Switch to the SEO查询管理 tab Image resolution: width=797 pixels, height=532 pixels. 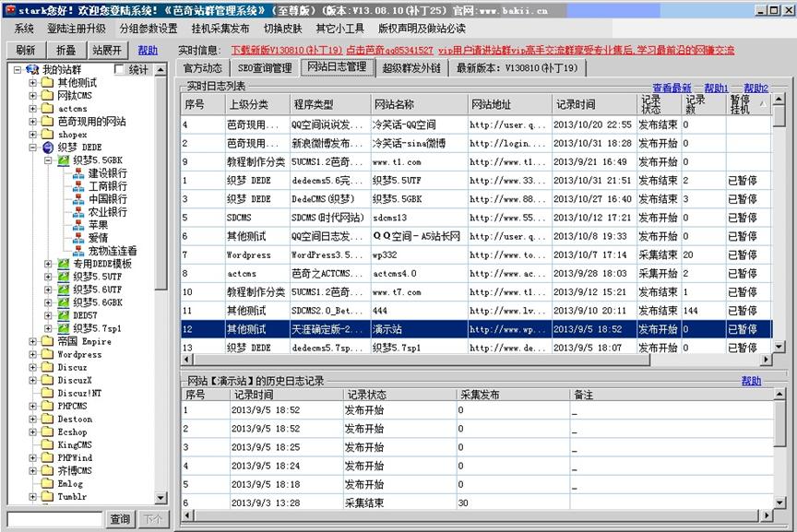[264, 68]
